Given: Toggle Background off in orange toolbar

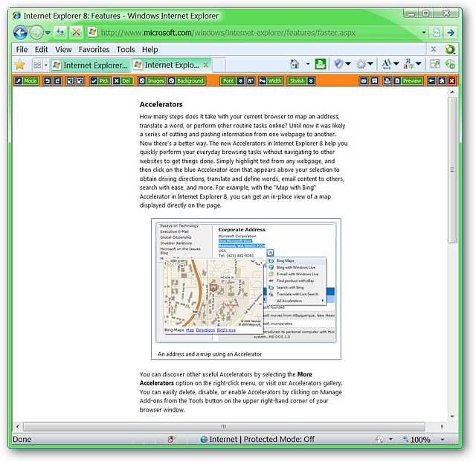Looking at the screenshot, I should [x=186, y=81].
